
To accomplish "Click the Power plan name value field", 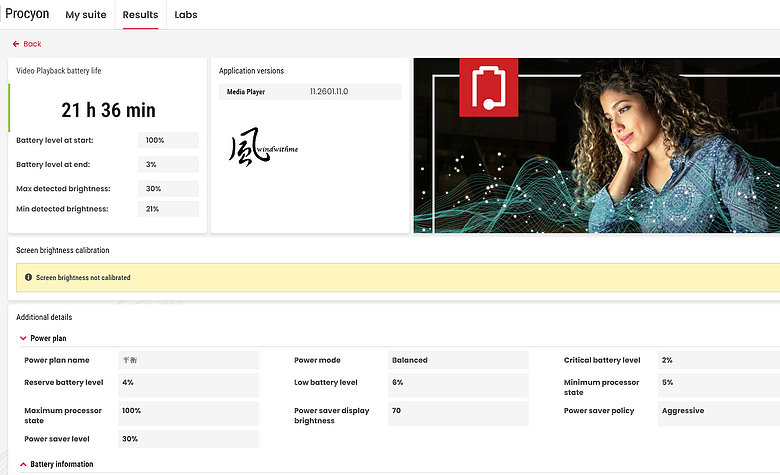I will [x=189, y=360].
